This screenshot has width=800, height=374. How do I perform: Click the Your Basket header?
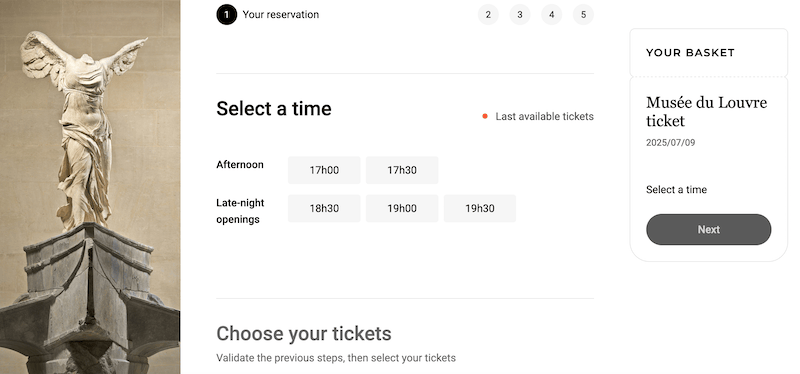(x=690, y=53)
